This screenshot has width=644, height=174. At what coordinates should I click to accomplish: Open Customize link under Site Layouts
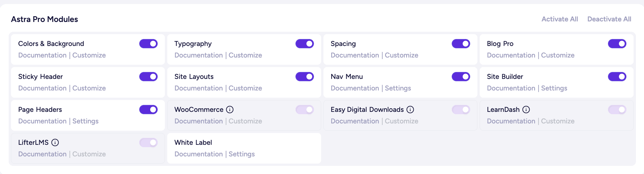pyautogui.click(x=245, y=88)
